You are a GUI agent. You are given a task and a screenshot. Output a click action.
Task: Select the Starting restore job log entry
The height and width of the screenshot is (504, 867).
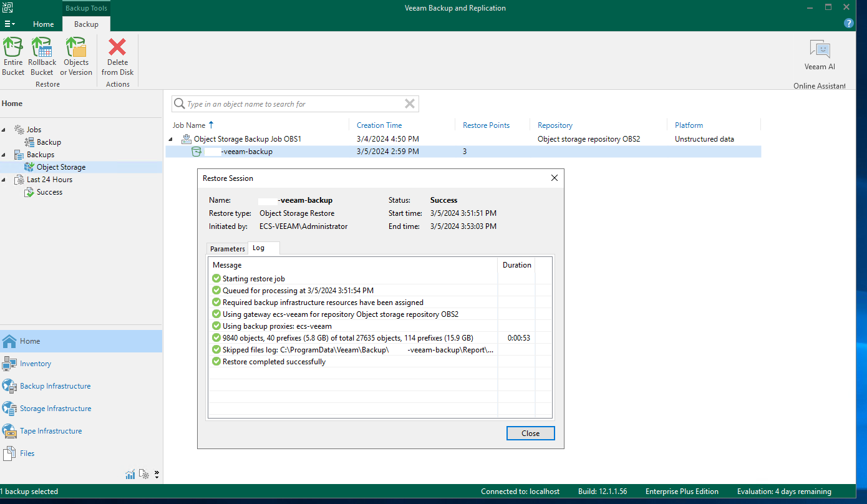click(380, 279)
